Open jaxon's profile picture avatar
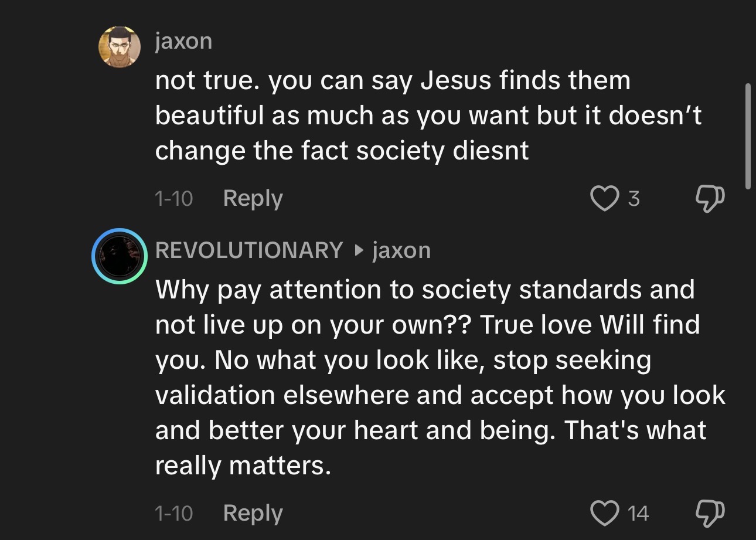 tap(119, 47)
